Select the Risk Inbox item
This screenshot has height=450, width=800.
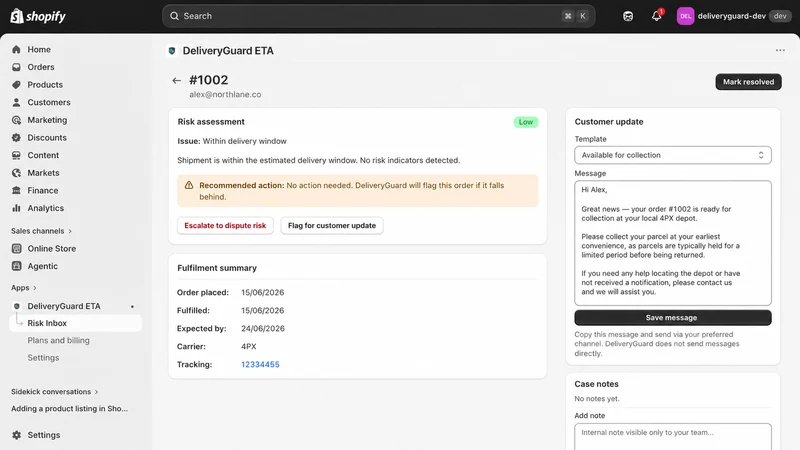tap(76, 323)
